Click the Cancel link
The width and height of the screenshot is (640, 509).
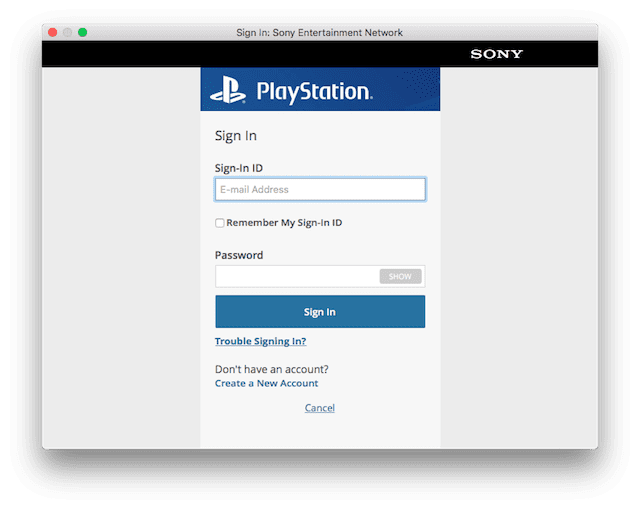pos(320,408)
